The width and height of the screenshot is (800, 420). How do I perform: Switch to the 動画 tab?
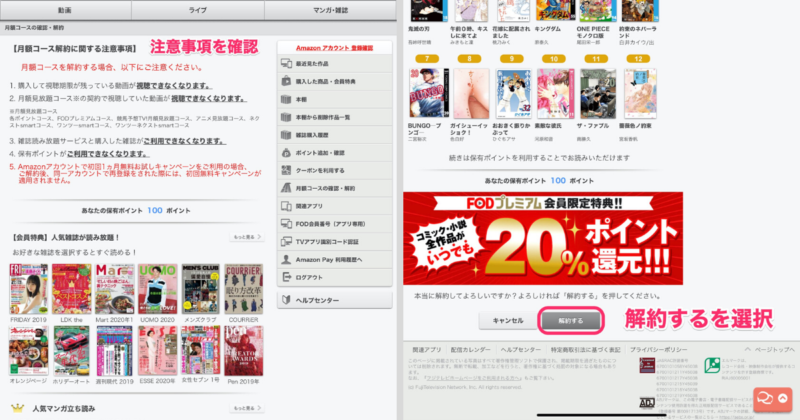coord(65,10)
